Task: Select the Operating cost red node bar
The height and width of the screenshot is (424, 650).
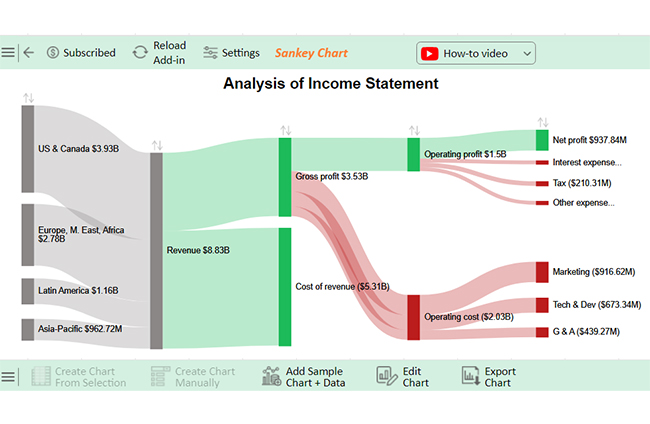Action: pos(414,317)
